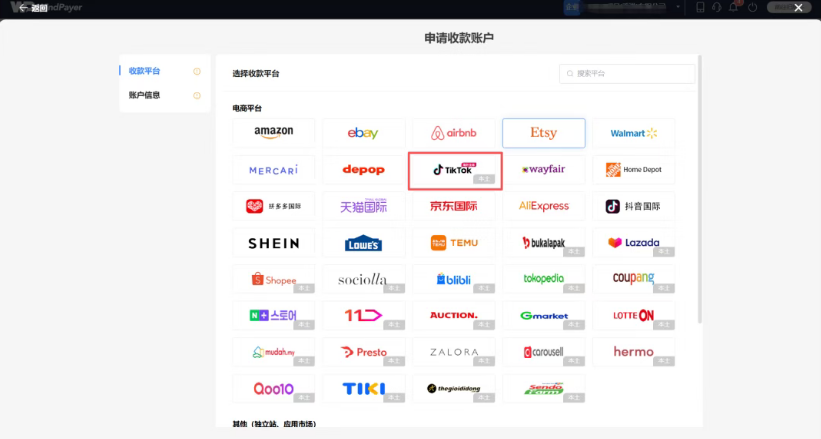This screenshot has width=821, height=439.
Task: Select the Amazon platform tile
Action: coord(274,133)
